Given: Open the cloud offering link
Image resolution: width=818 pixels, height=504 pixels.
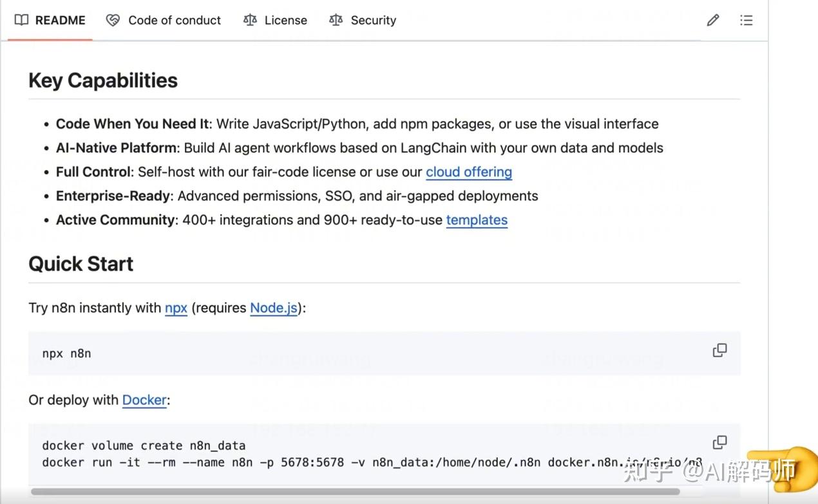Looking at the screenshot, I should (x=469, y=171).
